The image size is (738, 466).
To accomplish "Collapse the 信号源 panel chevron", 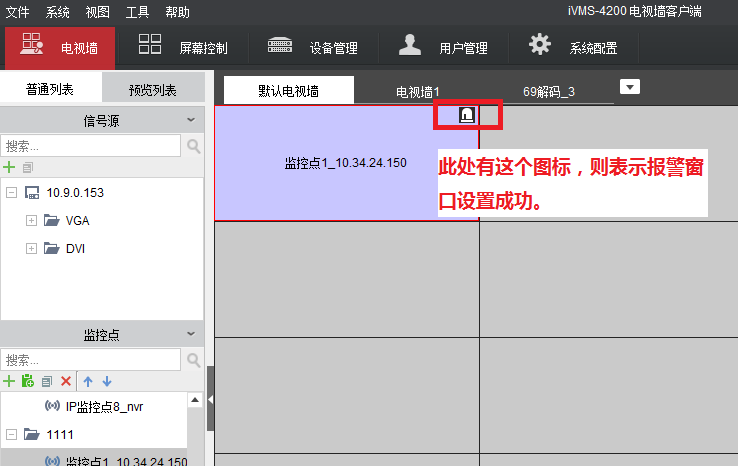I will (190, 120).
